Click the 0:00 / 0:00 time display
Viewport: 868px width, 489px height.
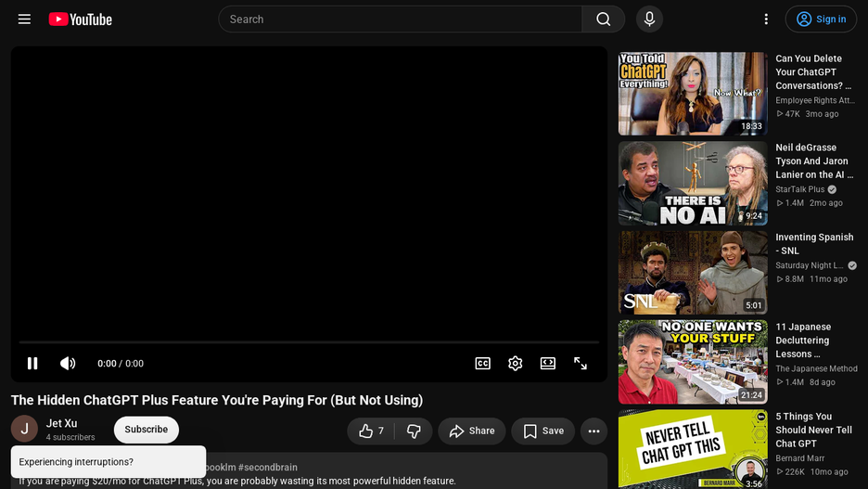coord(121,364)
